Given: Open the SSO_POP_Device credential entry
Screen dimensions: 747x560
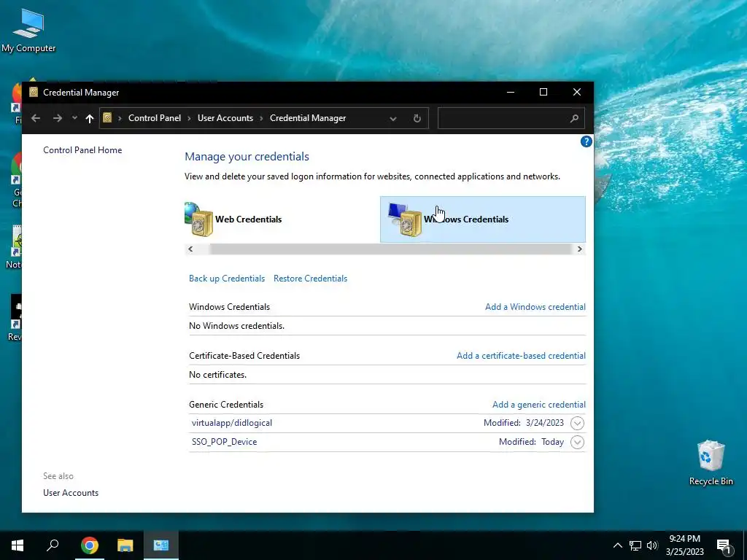Looking at the screenshot, I should (x=225, y=442).
